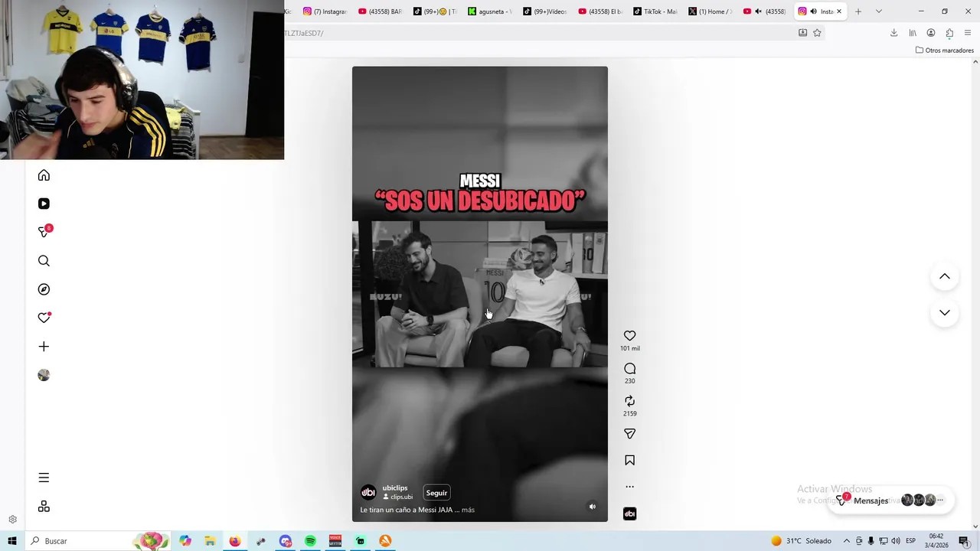This screenshot has width=980, height=551.
Task: Switch to the (1) Home X tab
Action: point(710,11)
